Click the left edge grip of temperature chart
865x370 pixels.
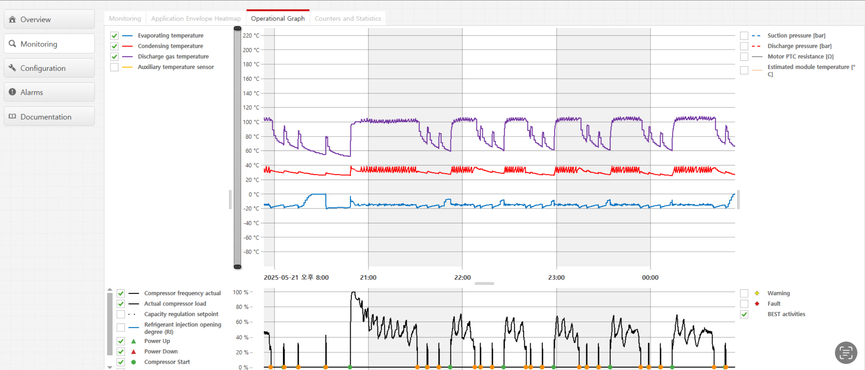(x=230, y=200)
